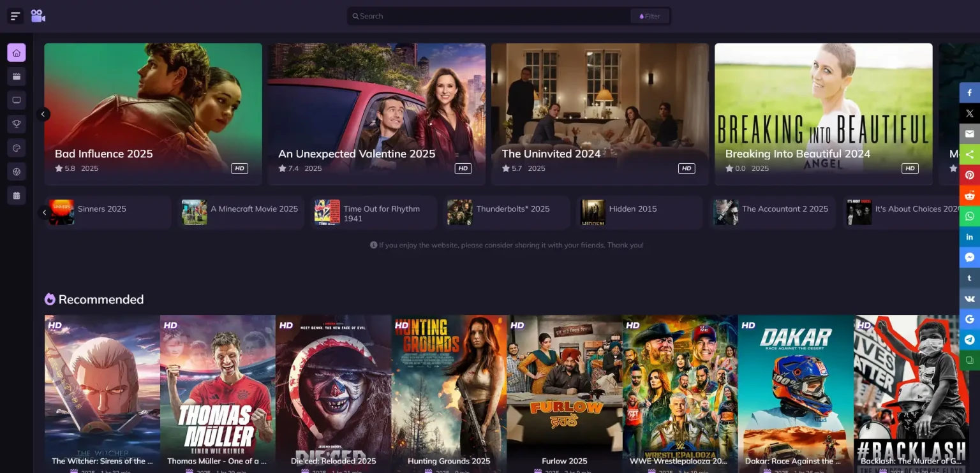Click the 7.4 rating on Unexpected Valentine
This screenshot has width=980, height=473.
(288, 168)
